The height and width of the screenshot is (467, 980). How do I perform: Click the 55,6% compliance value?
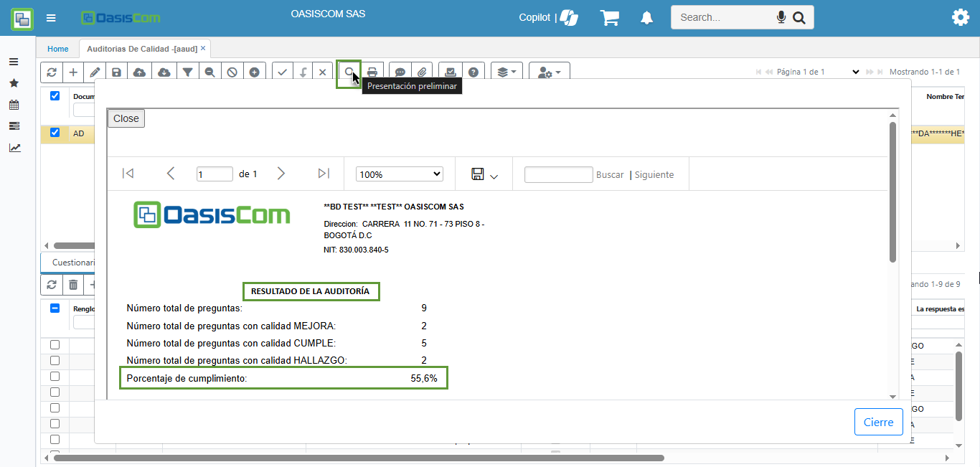[424, 378]
